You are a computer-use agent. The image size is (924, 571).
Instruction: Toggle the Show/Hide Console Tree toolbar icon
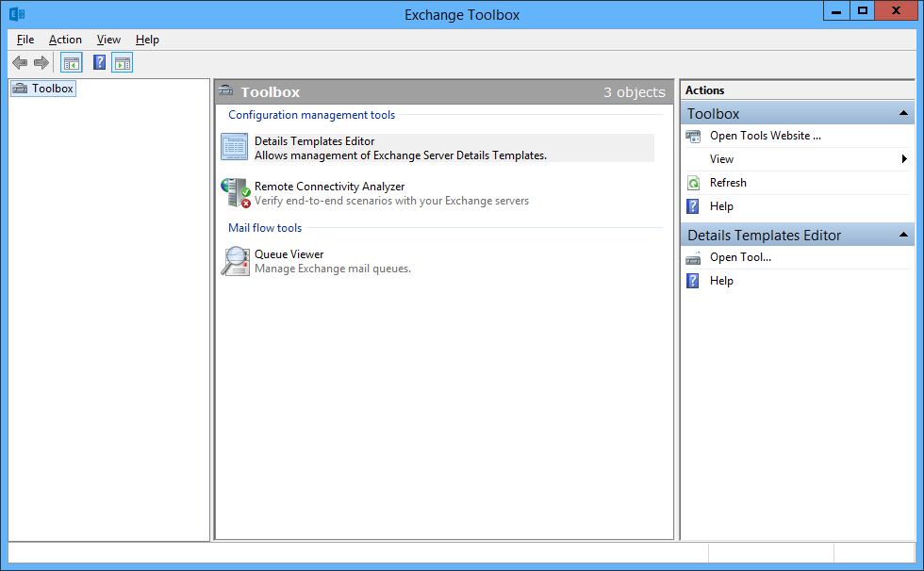72,62
